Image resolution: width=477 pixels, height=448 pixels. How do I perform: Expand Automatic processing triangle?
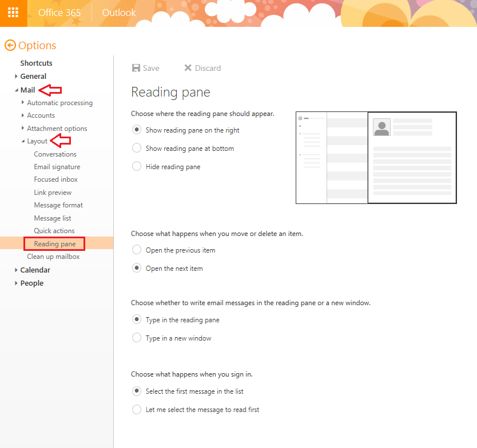(x=23, y=102)
